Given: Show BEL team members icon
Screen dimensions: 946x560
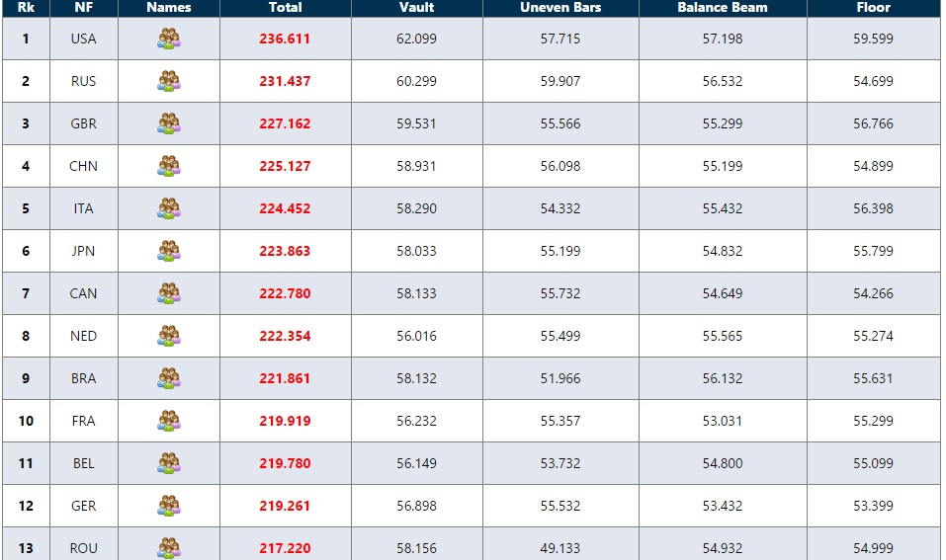Looking at the screenshot, I should (x=169, y=463).
